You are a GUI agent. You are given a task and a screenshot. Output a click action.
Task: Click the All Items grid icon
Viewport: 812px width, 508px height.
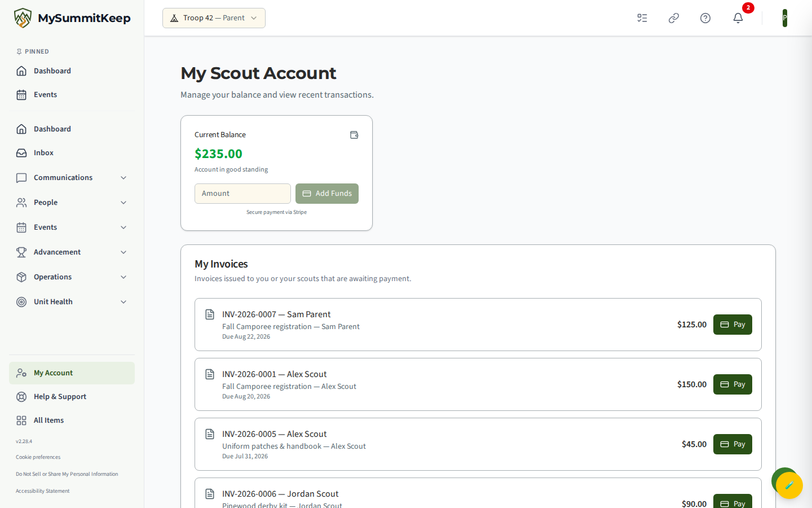(21, 421)
